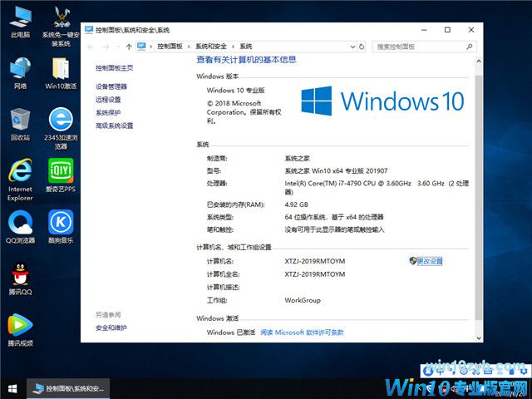Launch Internet Explorer from desktop
The width and height of the screenshot is (532, 399).
(x=20, y=180)
